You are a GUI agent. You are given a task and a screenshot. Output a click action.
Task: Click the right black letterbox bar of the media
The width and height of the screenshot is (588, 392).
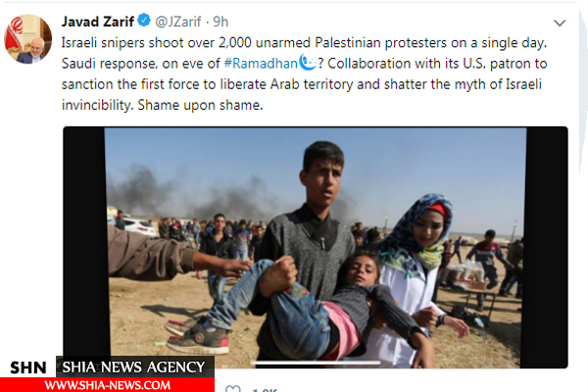click(547, 248)
